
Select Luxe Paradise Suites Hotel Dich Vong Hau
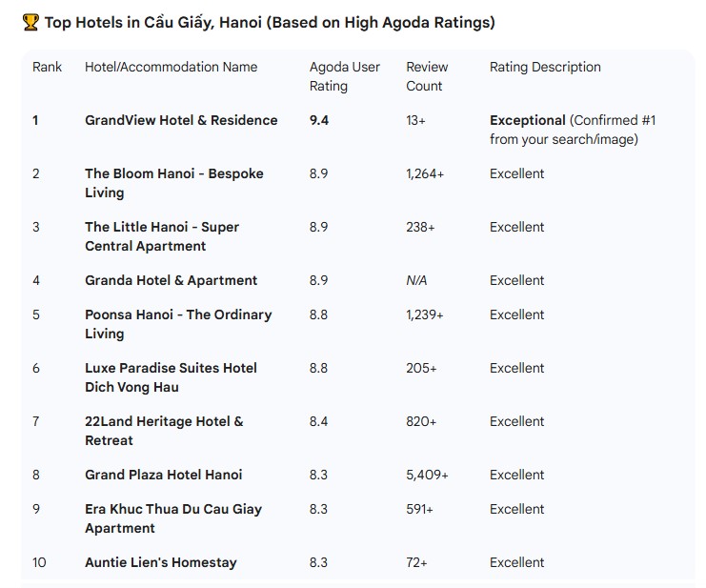coord(171,377)
